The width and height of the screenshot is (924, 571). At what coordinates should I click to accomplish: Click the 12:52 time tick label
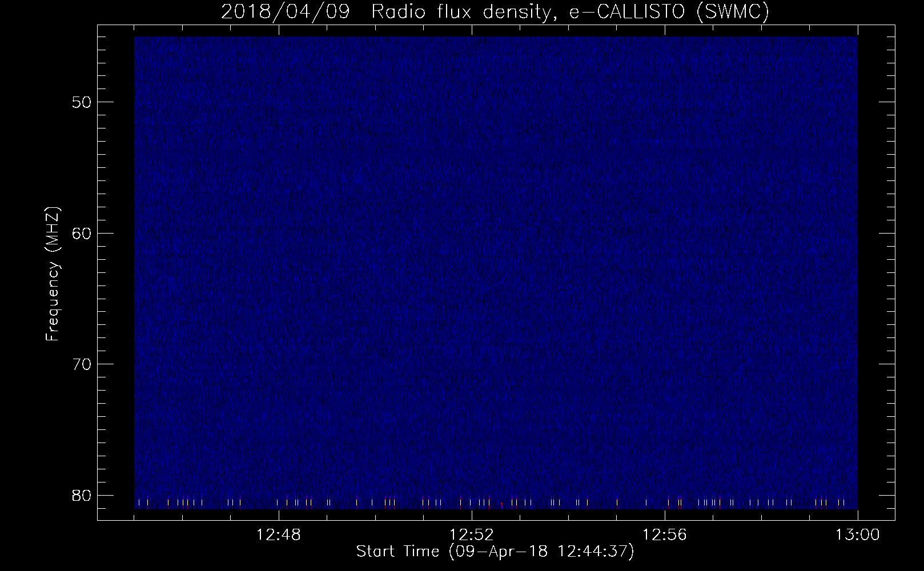472,535
